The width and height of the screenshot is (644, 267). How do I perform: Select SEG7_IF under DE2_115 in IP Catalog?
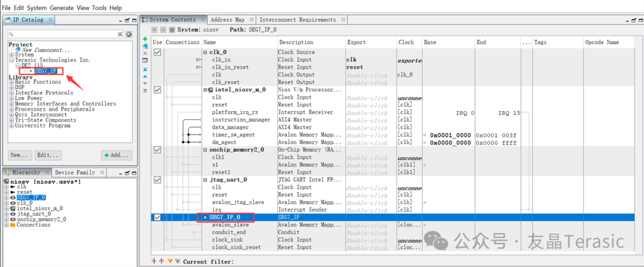click(x=45, y=71)
